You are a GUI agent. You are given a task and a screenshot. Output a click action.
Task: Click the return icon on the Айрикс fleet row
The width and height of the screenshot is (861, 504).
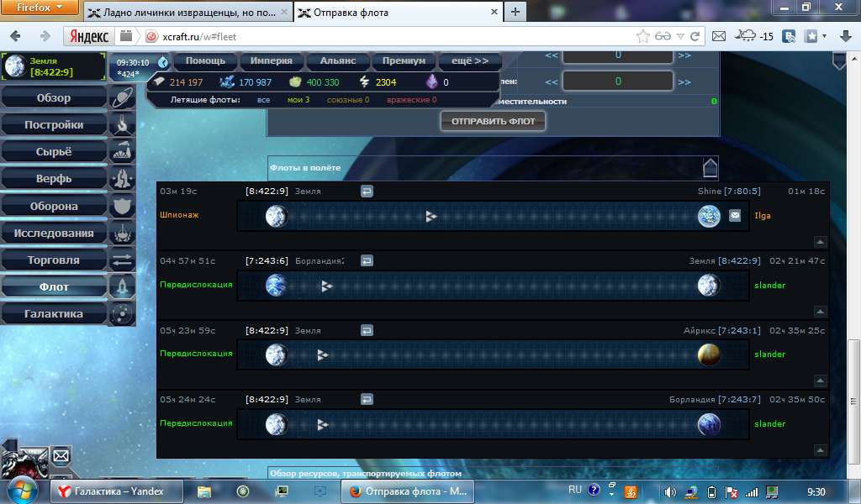click(x=367, y=330)
